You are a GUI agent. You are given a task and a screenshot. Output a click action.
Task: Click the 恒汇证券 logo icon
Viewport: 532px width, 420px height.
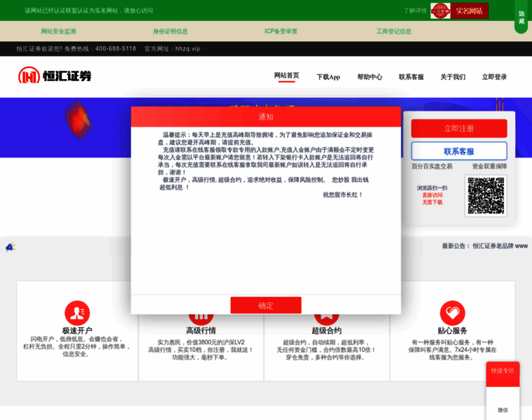click(x=29, y=75)
